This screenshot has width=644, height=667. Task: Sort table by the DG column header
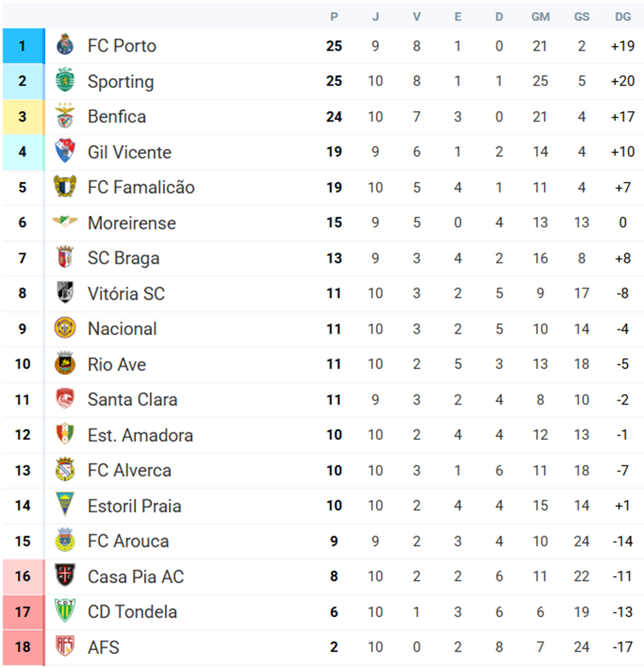622,16
